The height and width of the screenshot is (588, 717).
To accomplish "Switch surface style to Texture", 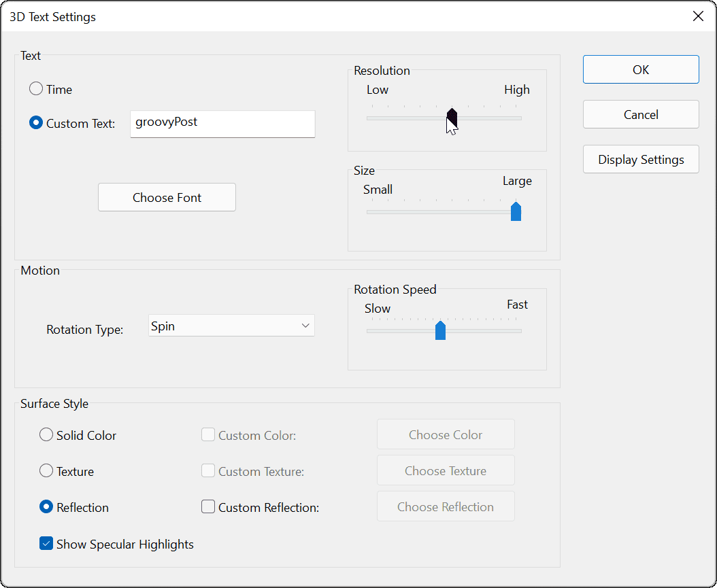I will point(46,471).
